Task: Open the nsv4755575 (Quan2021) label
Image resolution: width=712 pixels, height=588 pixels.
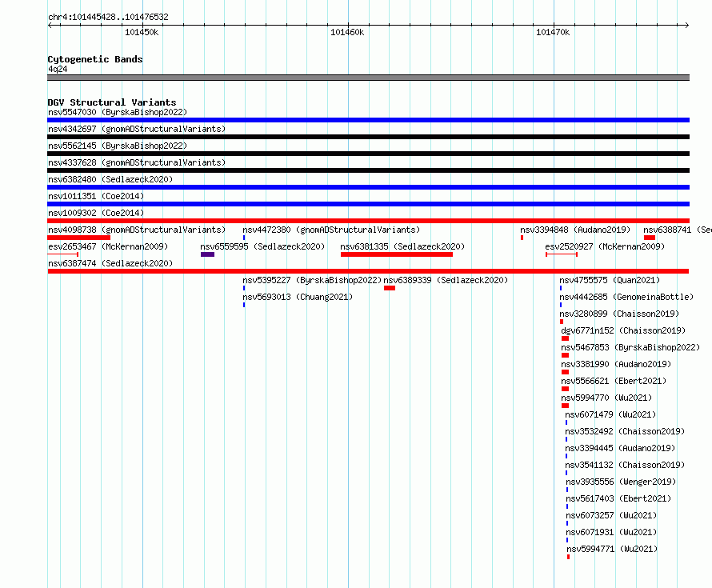Action: point(610,280)
